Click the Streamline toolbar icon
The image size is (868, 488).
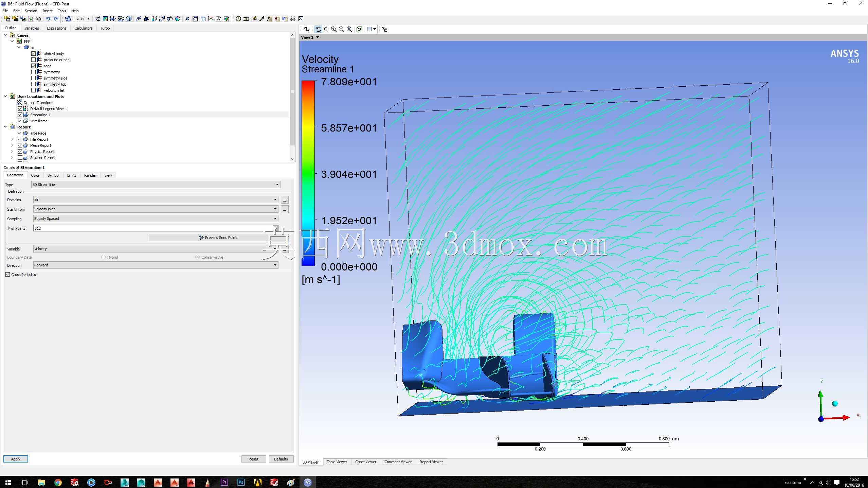pos(113,19)
